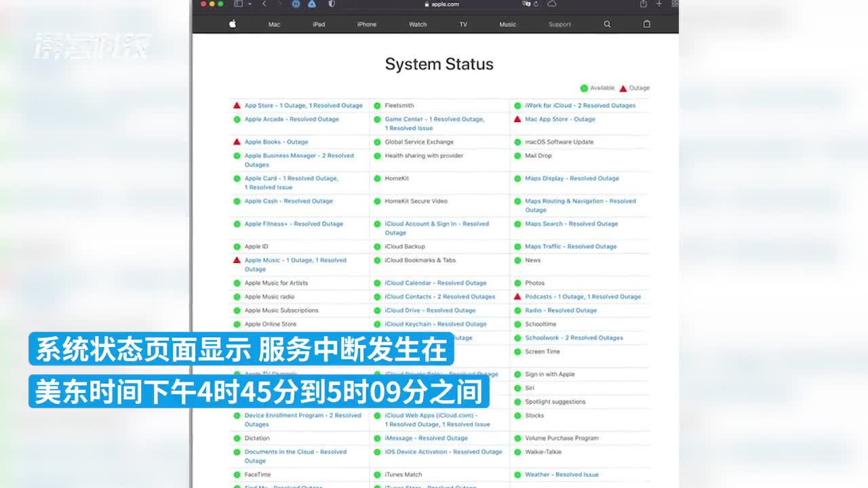Open Radio Resolved Outage link

[561, 310]
